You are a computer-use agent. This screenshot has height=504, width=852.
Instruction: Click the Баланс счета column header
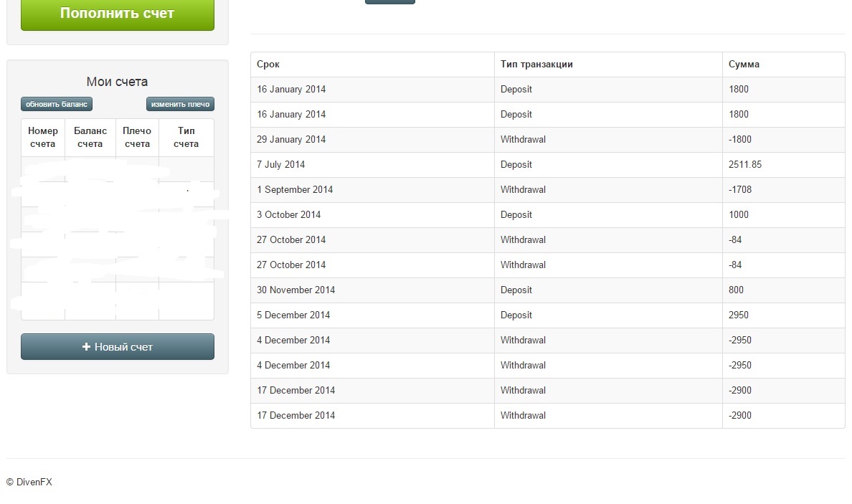(90, 138)
